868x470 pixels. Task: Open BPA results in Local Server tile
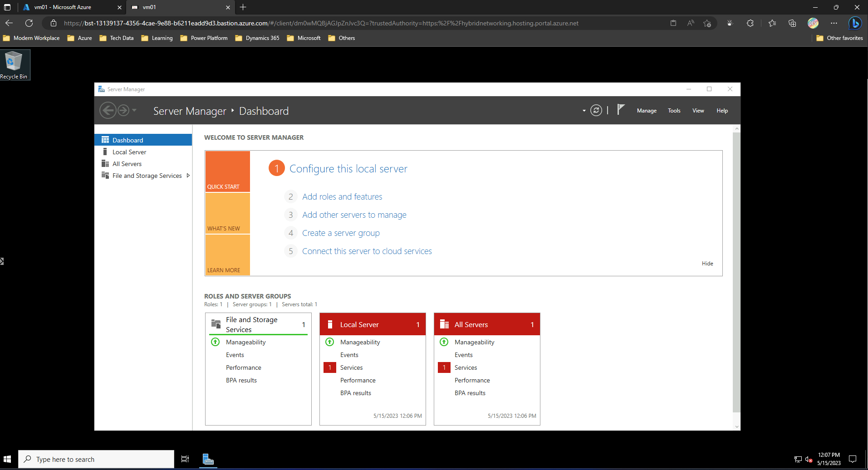[x=356, y=393]
